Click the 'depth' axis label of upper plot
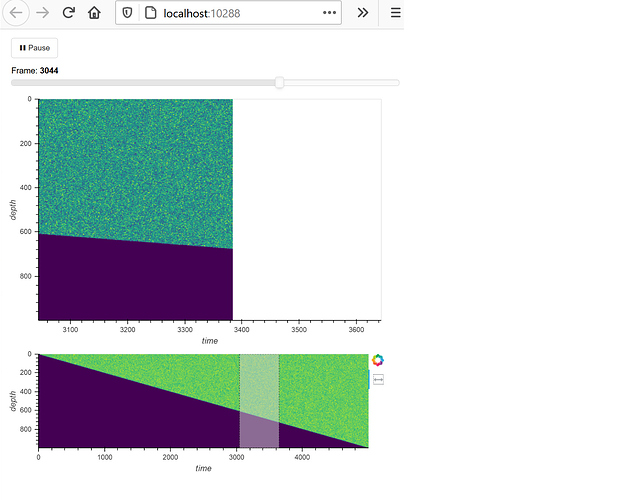The image size is (617, 500). coord(13,210)
